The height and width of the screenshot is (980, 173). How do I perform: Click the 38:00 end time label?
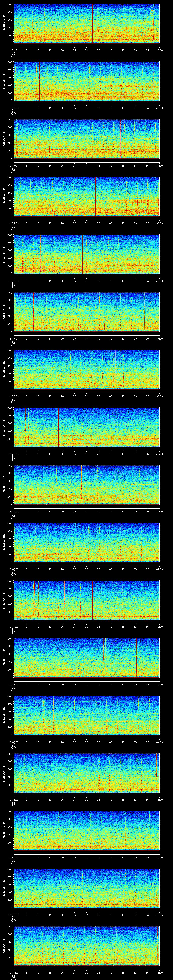click(159, 396)
